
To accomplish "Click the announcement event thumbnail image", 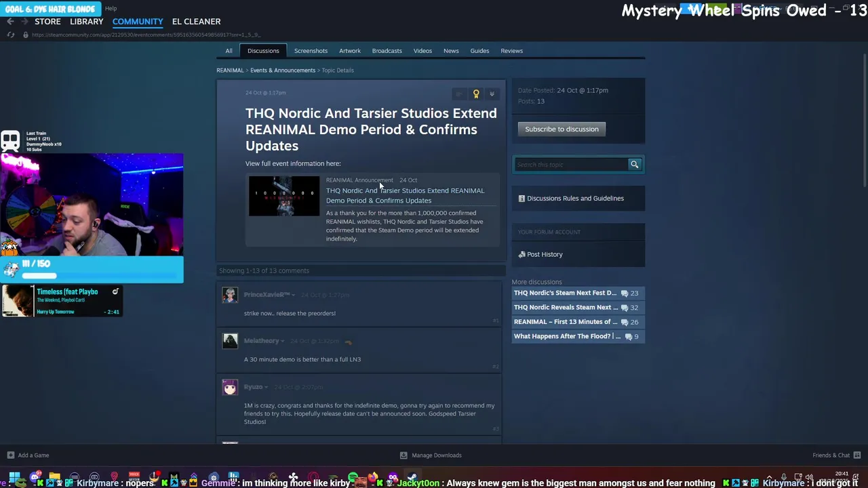I will [283, 196].
